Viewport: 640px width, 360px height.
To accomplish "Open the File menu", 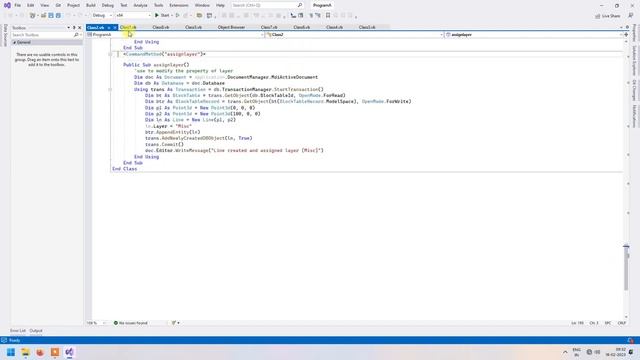I will click(x=18, y=5).
